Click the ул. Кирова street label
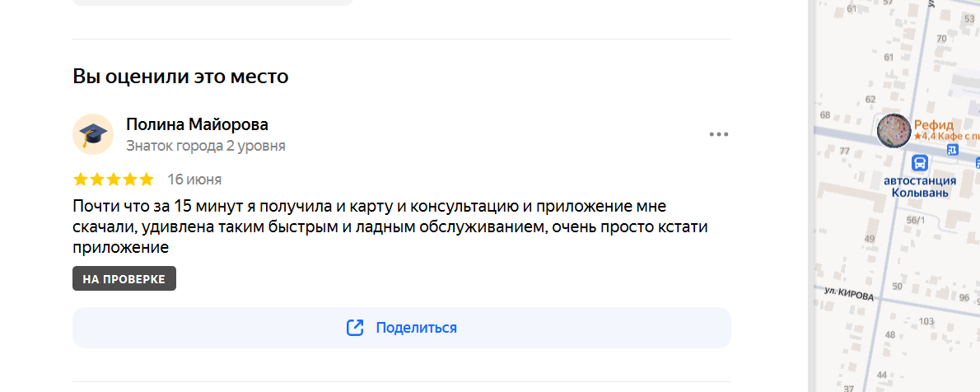980x392 pixels. [848, 295]
